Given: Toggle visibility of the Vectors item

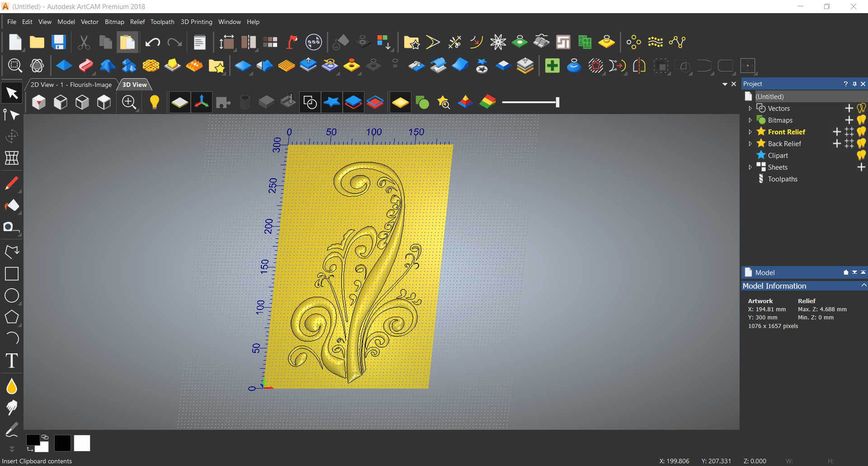Looking at the screenshot, I should tap(861, 108).
